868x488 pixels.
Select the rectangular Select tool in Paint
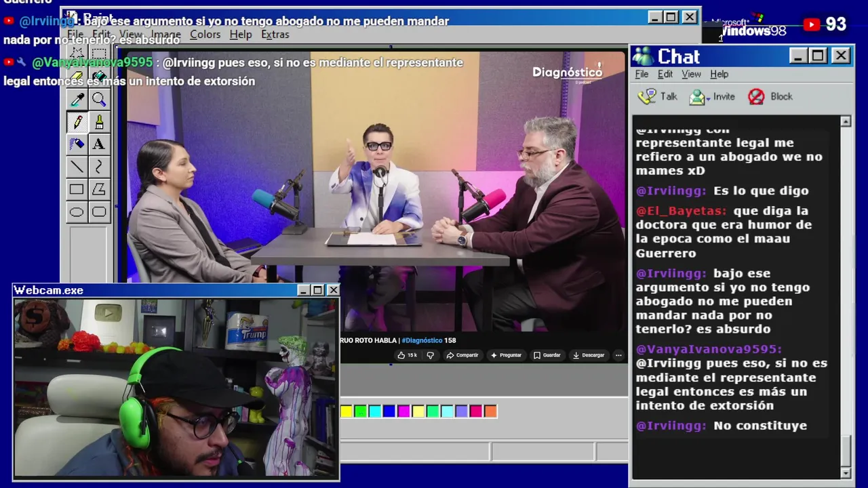[x=99, y=54]
